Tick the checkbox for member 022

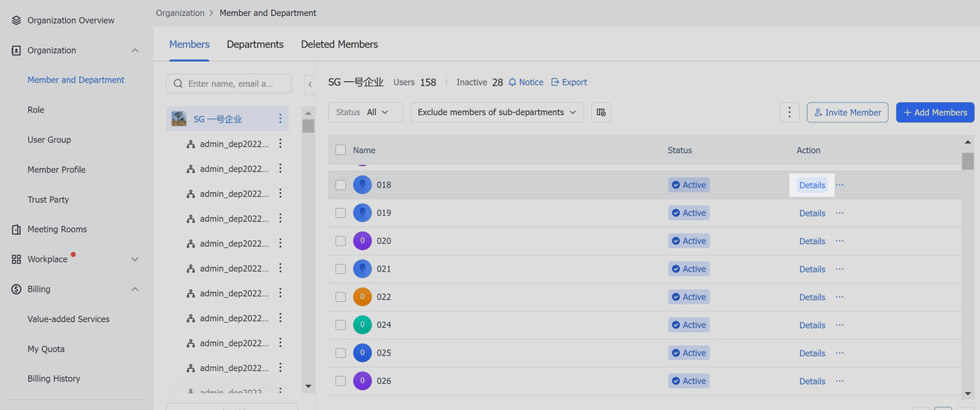click(341, 297)
